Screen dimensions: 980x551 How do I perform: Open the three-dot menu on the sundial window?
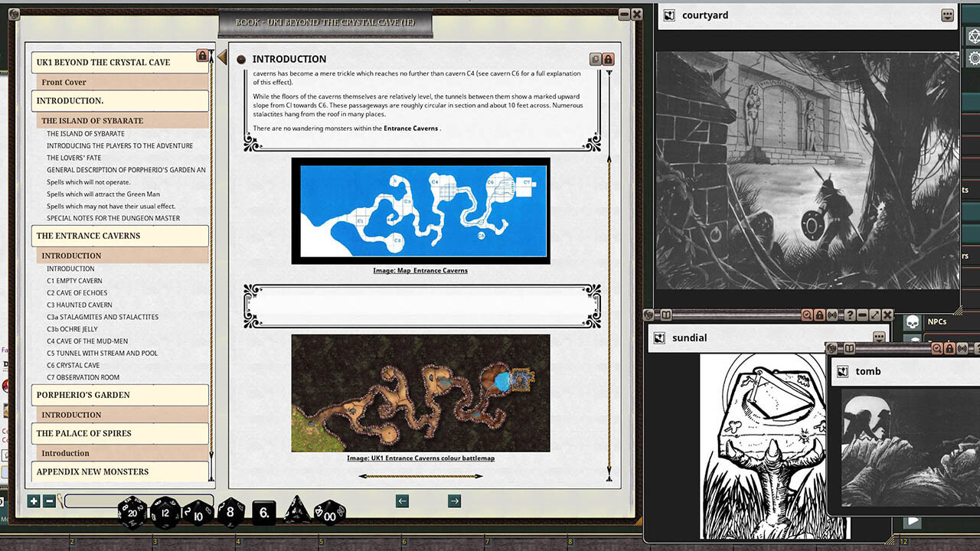[879, 336]
